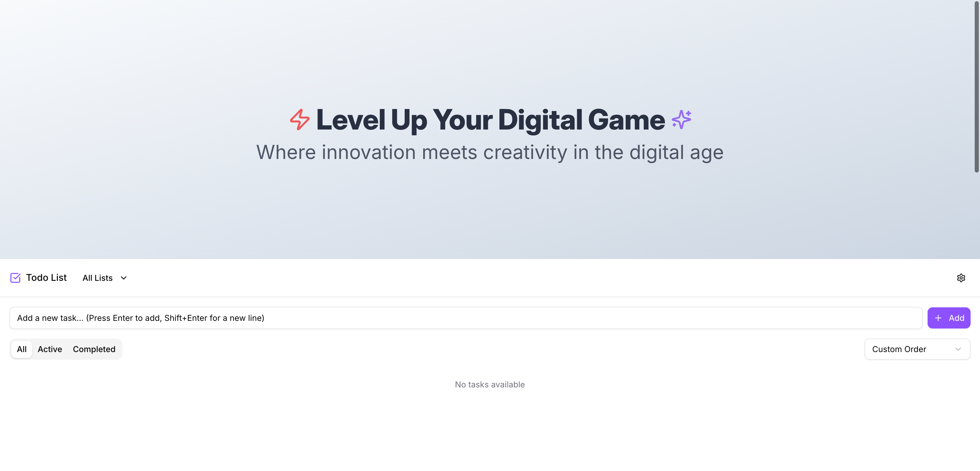The image size is (980, 471).
Task: Click the hero subtitle about innovation
Action: point(490,152)
